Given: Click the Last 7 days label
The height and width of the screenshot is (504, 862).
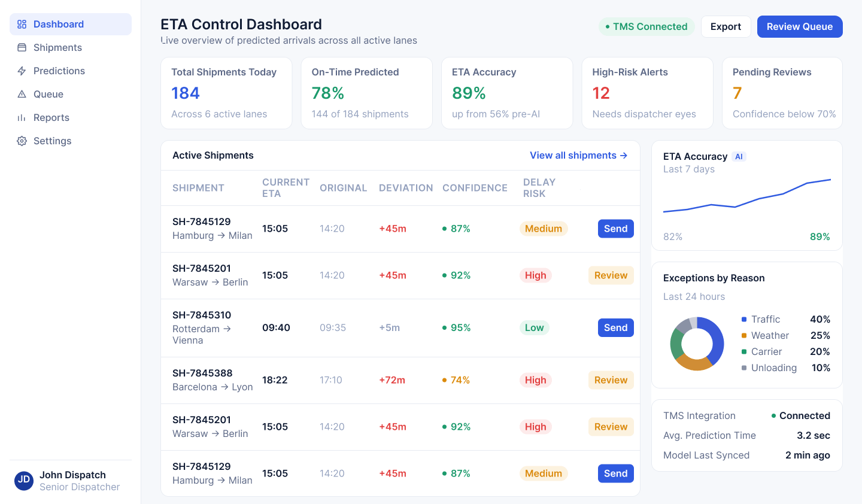Looking at the screenshot, I should (x=689, y=169).
